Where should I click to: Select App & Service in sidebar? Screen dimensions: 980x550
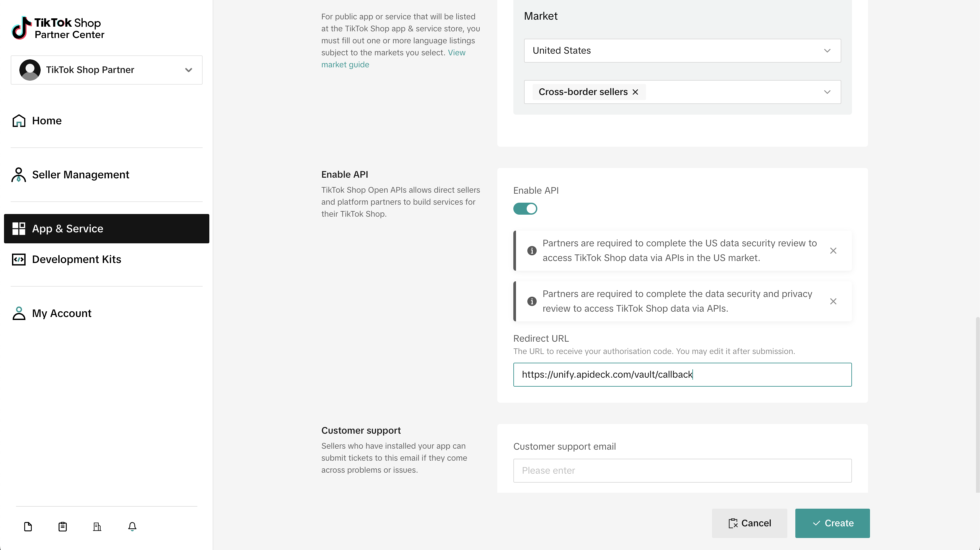point(107,229)
